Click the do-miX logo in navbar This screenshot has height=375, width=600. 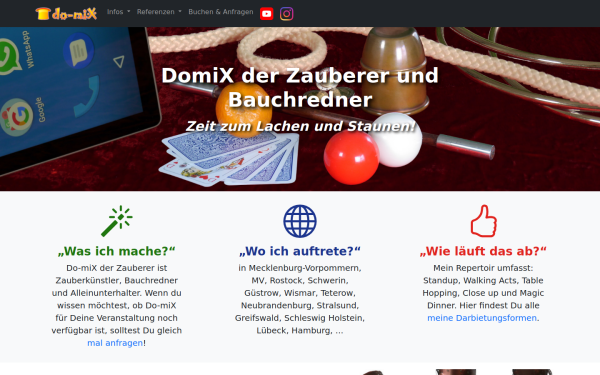tap(66, 13)
